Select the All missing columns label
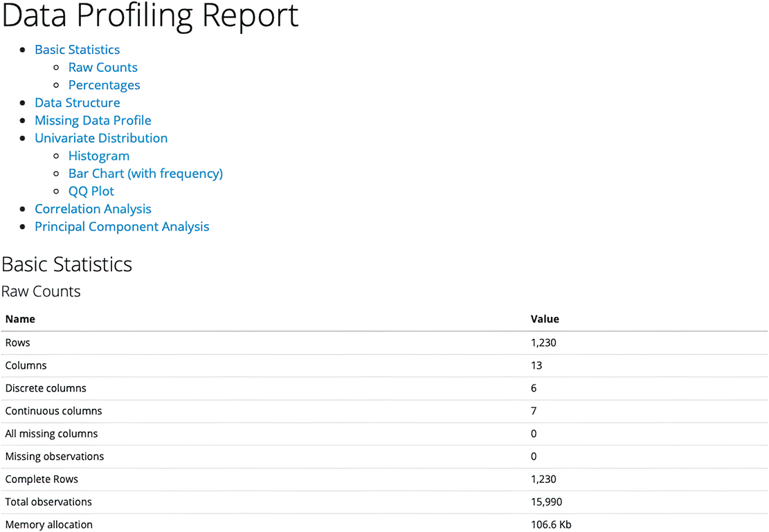Viewport: 769px width, 532px height. pos(51,434)
